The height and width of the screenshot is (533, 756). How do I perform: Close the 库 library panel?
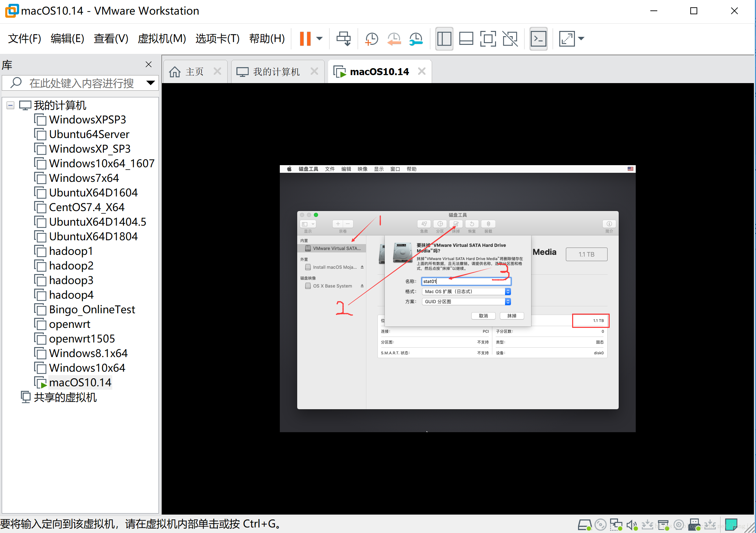point(148,64)
